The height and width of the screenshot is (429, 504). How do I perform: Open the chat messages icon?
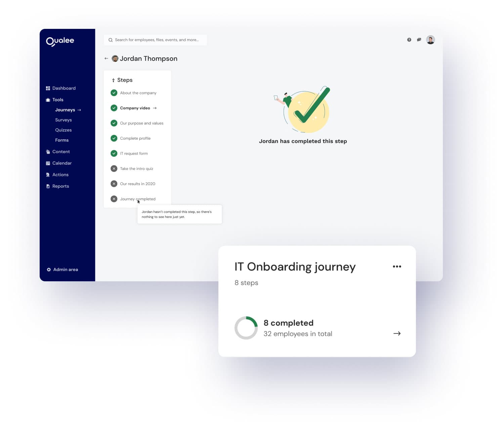419,40
